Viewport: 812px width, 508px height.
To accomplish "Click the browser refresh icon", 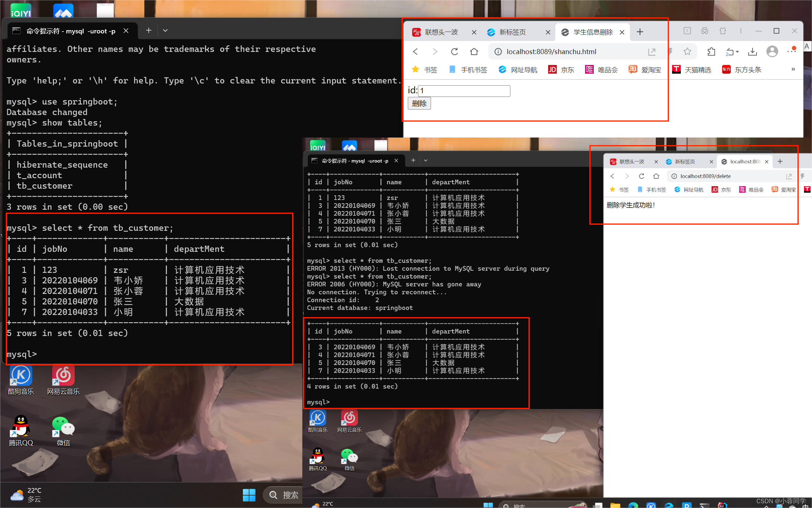I will (x=454, y=52).
